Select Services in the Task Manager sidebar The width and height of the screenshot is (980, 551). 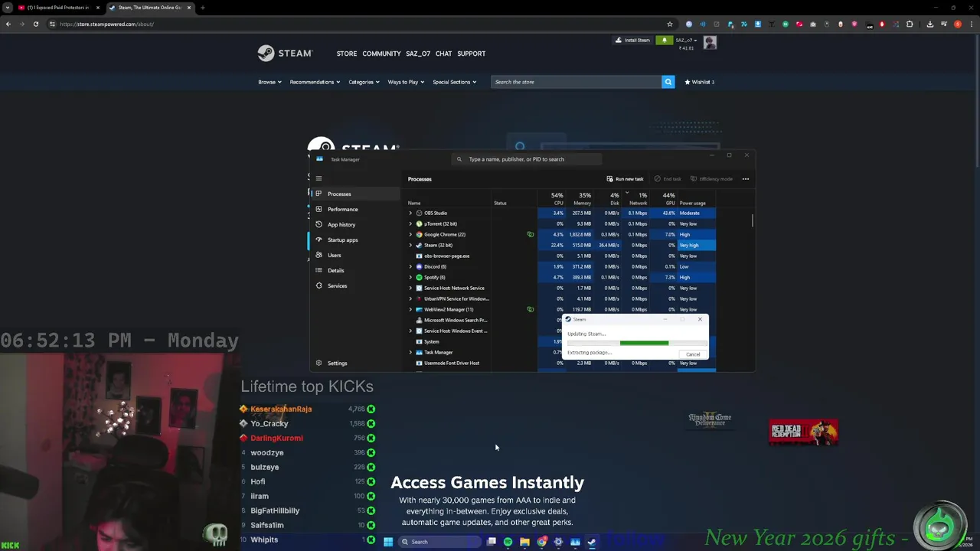[354, 285]
